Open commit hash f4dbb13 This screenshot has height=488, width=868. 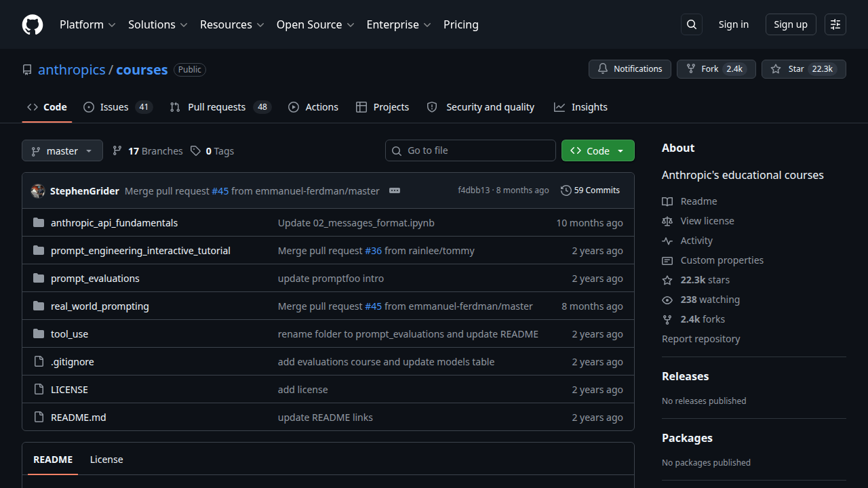pos(473,190)
